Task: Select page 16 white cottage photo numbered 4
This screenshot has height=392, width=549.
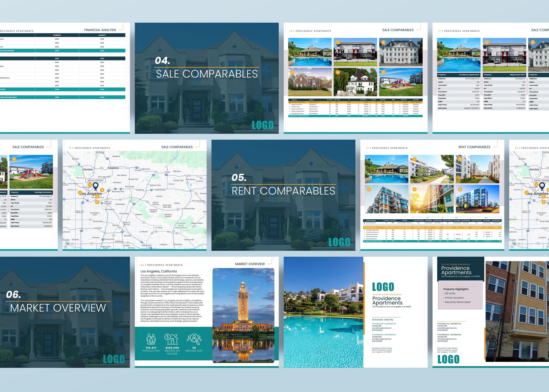Action: tap(355, 82)
